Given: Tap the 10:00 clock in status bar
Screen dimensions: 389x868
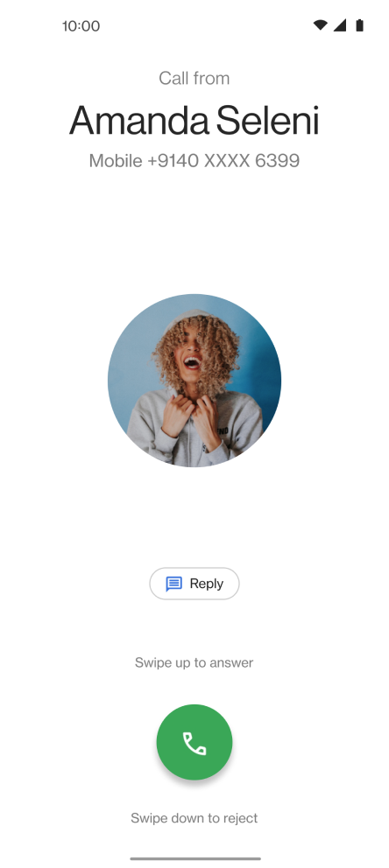Looking at the screenshot, I should 81,26.
